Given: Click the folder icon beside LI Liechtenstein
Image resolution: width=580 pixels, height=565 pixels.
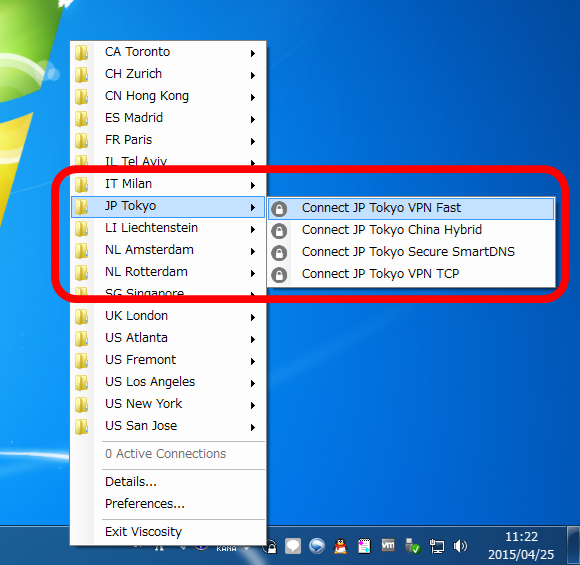Looking at the screenshot, I should point(82,229).
